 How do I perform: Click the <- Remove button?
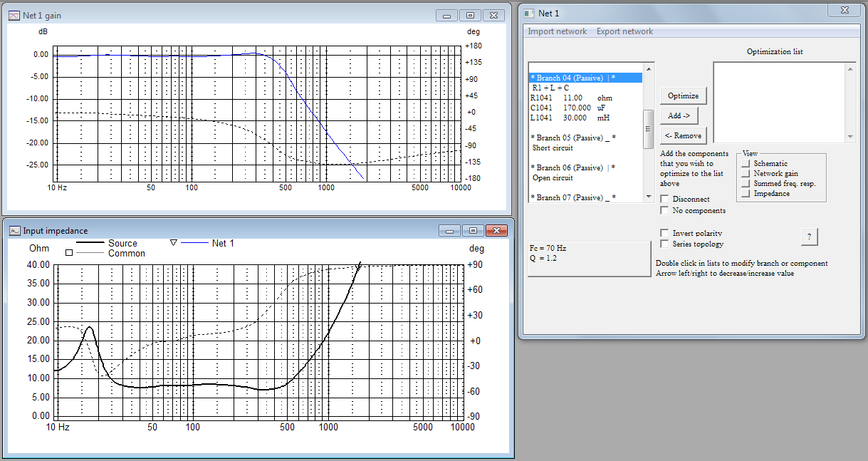point(683,135)
